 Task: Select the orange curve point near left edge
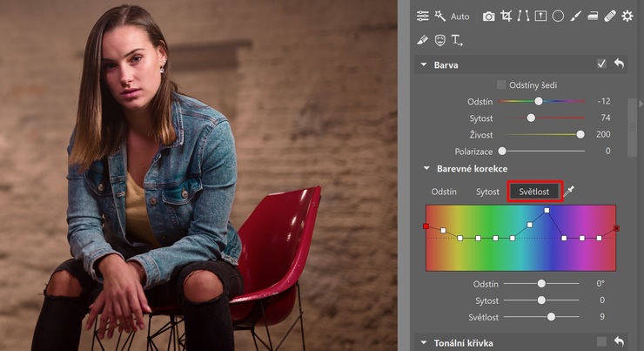coord(443,231)
